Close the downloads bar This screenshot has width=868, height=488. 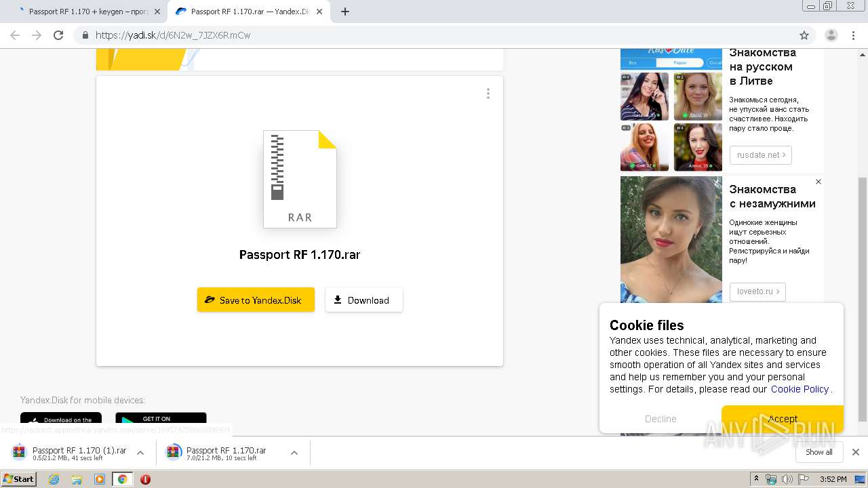(x=856, y=452)
